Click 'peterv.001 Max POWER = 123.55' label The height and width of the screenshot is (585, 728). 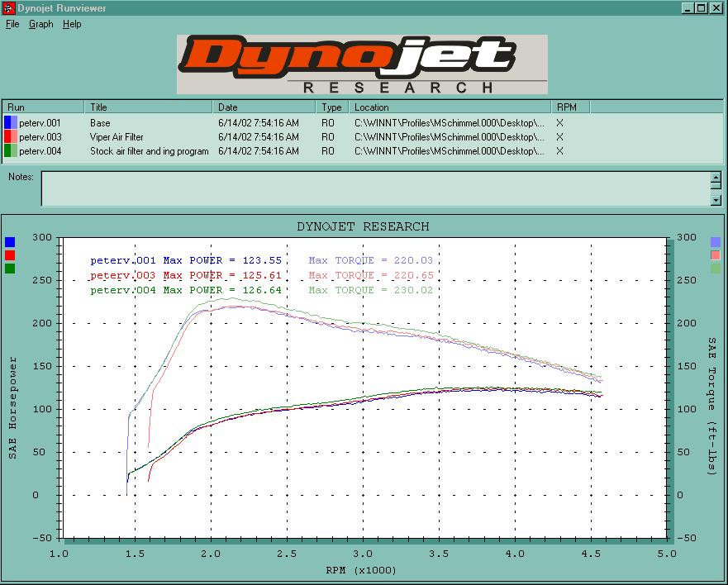(x=186, y=260)
